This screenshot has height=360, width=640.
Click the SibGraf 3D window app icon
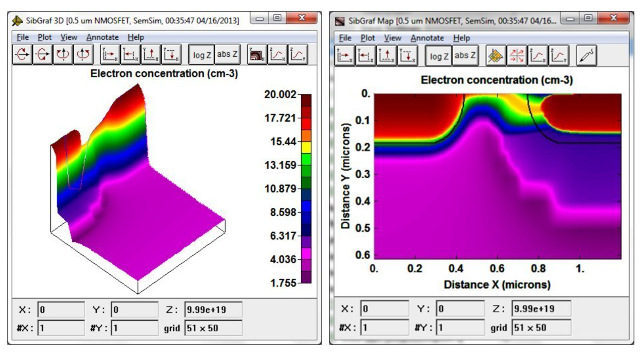pos(17,20)
